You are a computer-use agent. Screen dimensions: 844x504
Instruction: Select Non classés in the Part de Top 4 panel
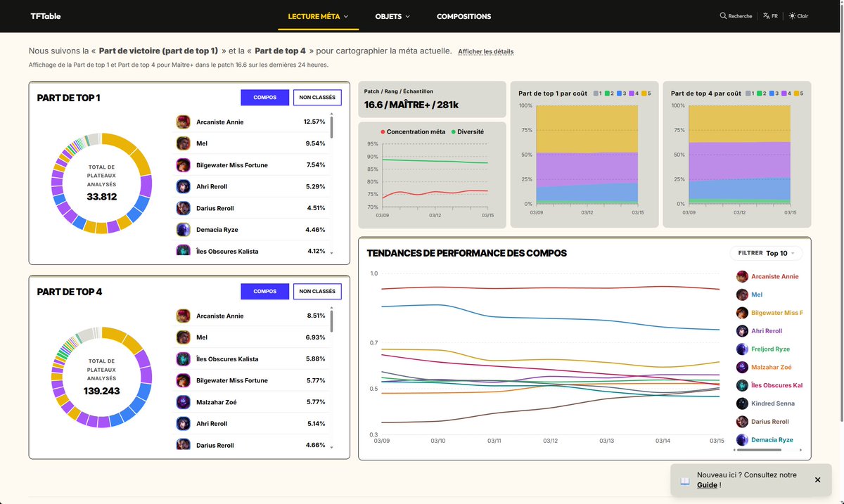tap(317, 292)
